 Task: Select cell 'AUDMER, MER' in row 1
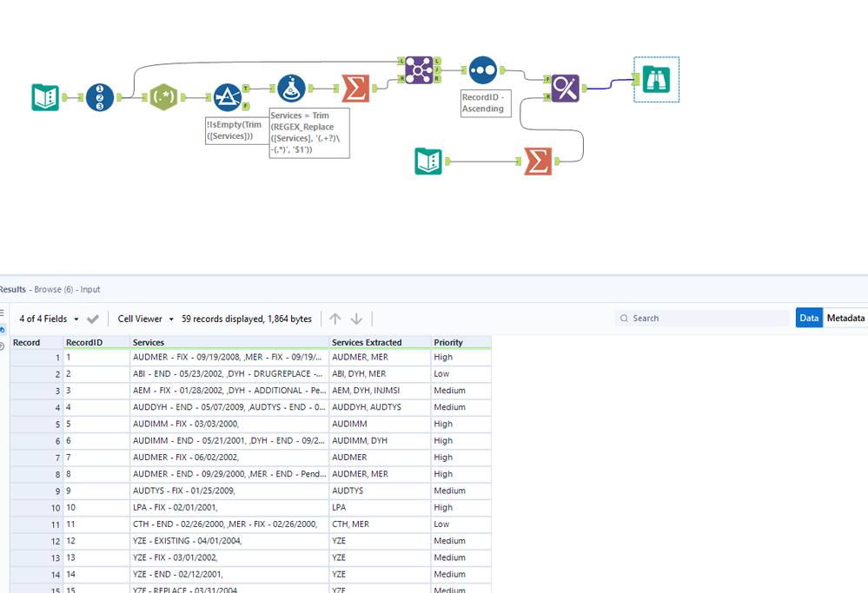[380, 358]
